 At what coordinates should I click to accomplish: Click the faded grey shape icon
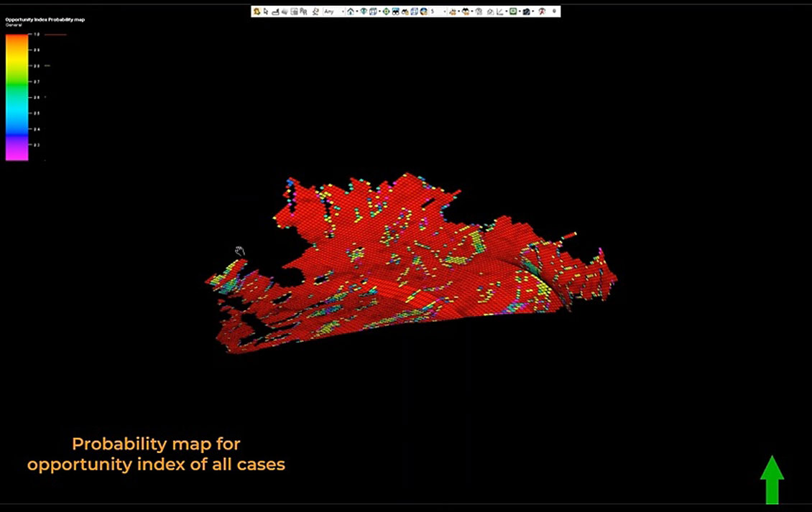coord(479,11)
